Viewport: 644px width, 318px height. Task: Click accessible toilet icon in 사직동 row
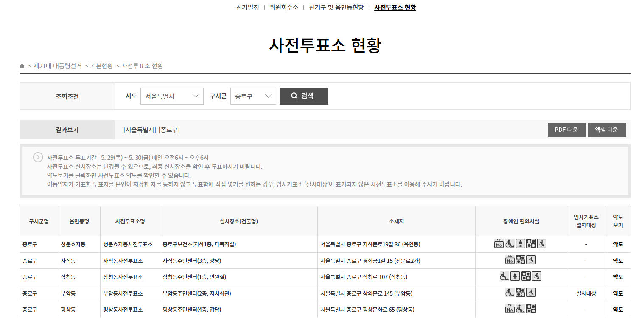[x=531, y=259]
